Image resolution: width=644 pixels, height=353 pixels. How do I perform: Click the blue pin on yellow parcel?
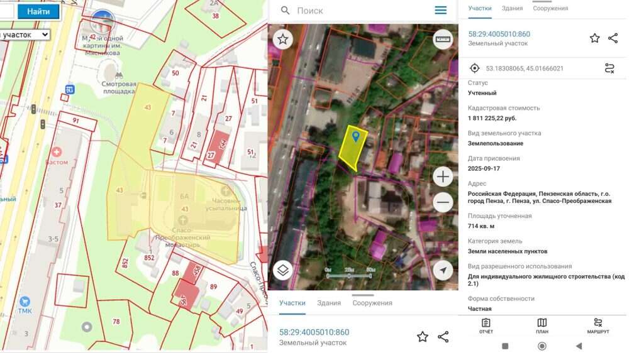coord(356,136)
